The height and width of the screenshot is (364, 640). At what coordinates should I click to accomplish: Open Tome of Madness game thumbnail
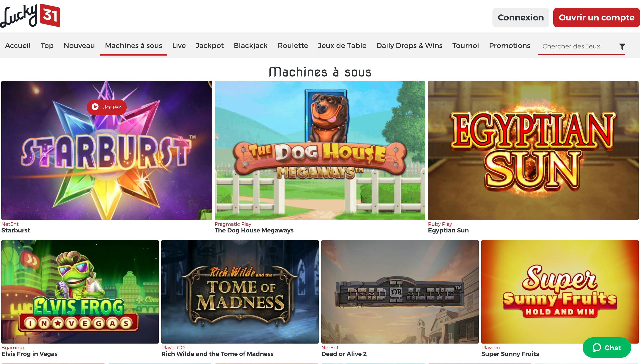click(x=240, y=292)
